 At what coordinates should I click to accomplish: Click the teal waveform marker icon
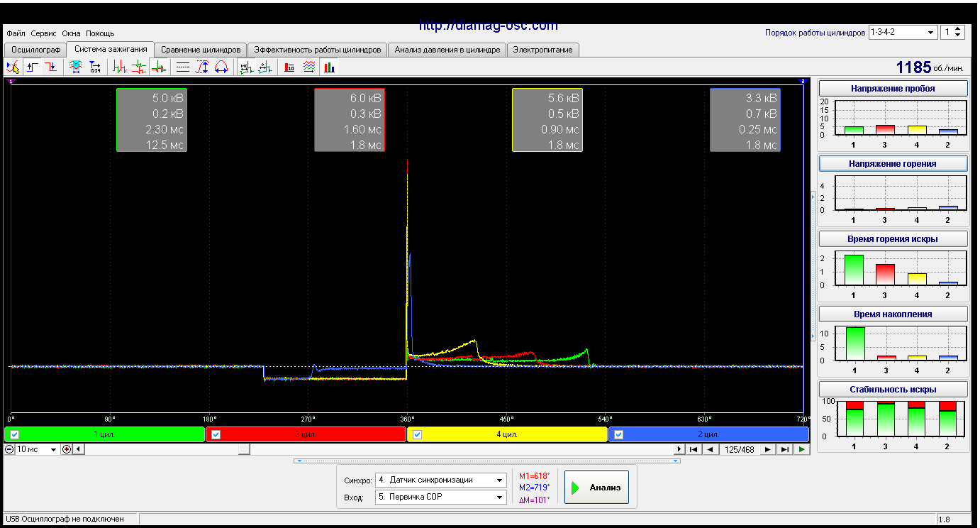click(x=265, y=67)
